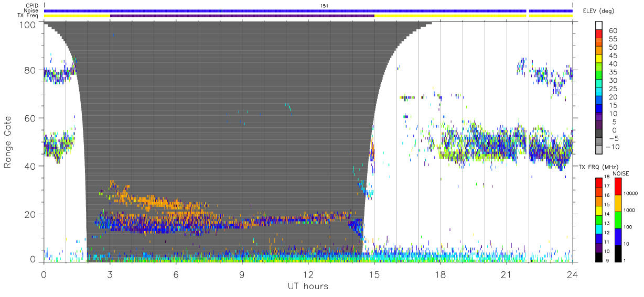This screenshot has width=644, height=297.
Task: Click ELEV colorbar label -10
Action: coord(612,147)
